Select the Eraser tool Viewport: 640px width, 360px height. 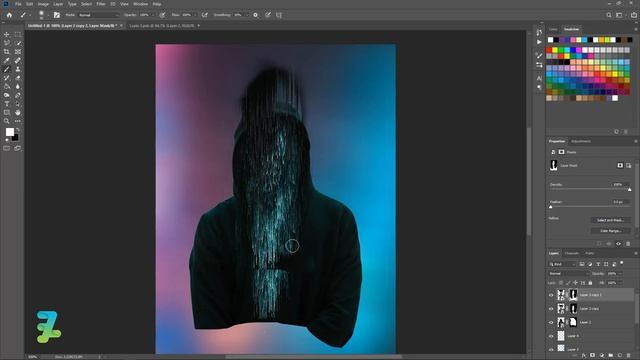pos(18,78)
